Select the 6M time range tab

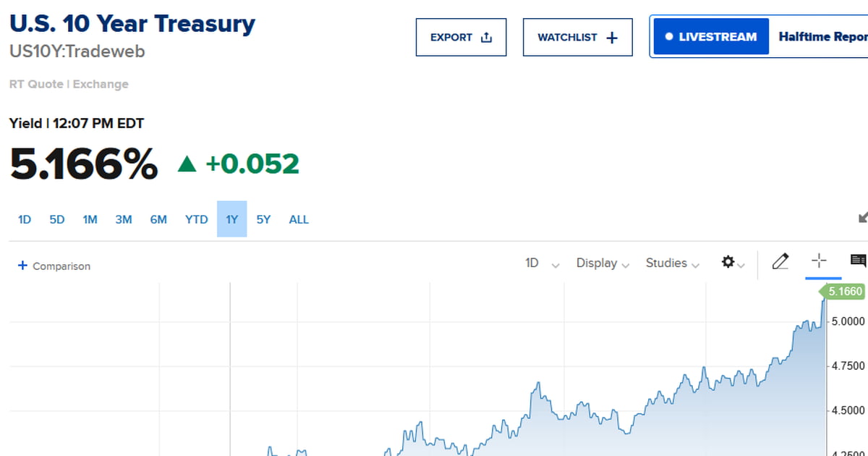tap(158, 219)
